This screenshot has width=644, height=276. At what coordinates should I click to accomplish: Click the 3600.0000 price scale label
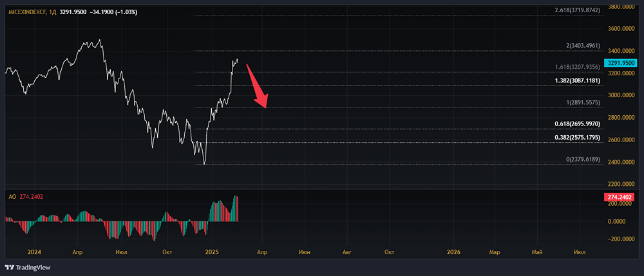621,29
